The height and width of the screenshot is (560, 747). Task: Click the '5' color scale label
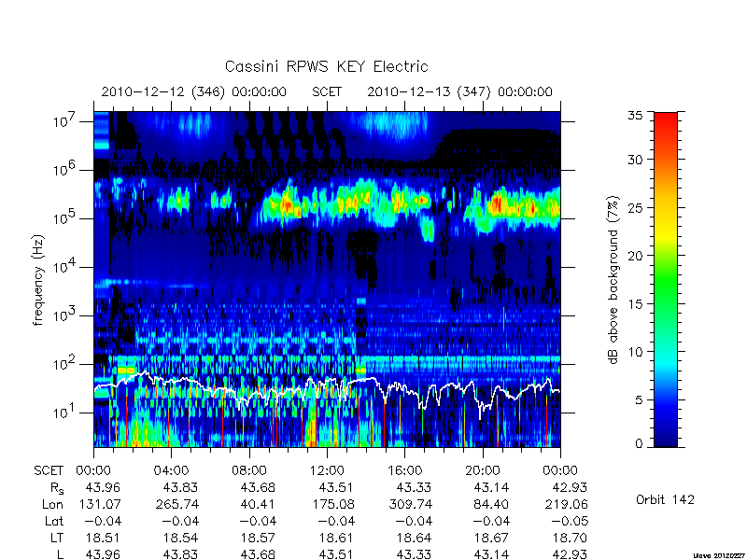(x=639, y=399)
